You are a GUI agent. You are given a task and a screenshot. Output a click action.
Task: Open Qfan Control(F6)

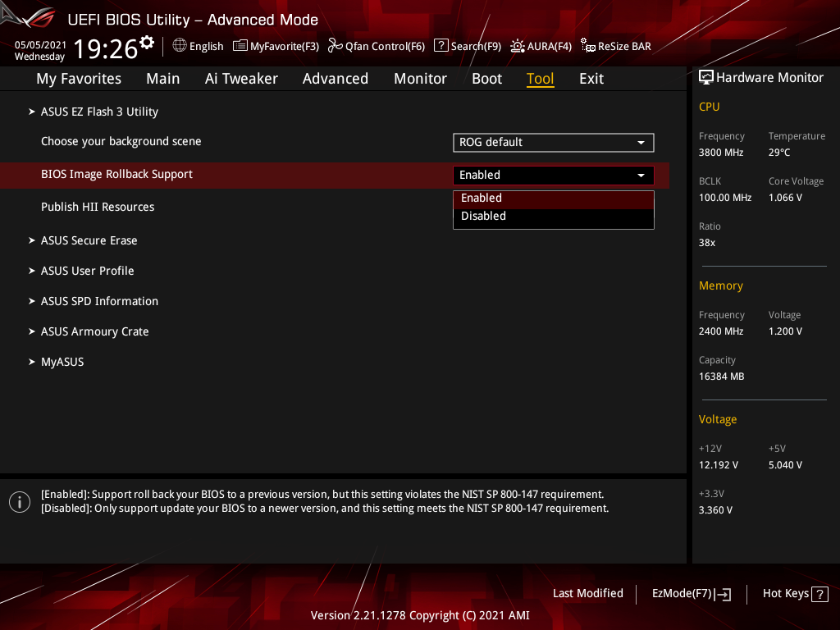(x=385, y=46)
